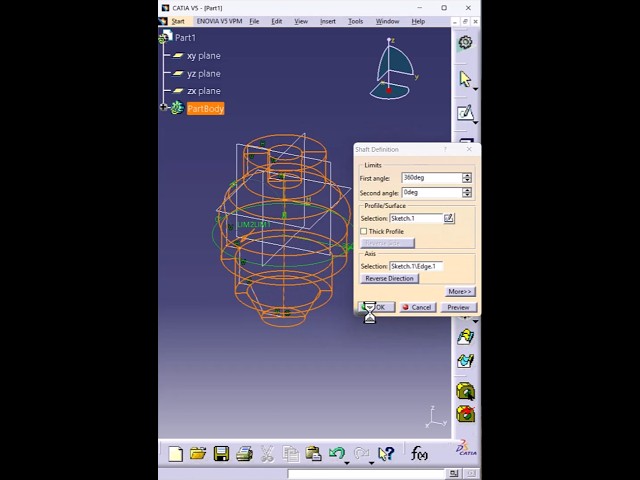Click the Redo arrow icon
Viewport: 640px width, 480px height.
pyautogui.click(x=361, y=453)
